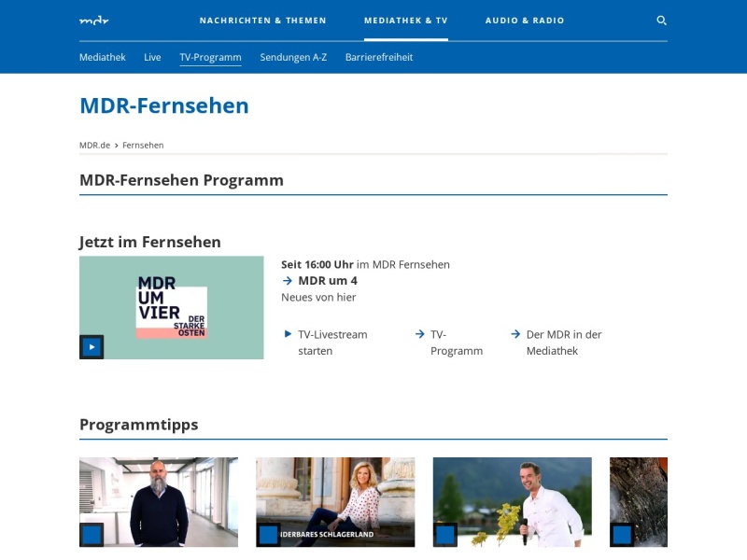Image resolution: width=747 pixels, height=560 pixels.
Task: Open Der MDR in der Mediathek link
Action: coord(564,343)
